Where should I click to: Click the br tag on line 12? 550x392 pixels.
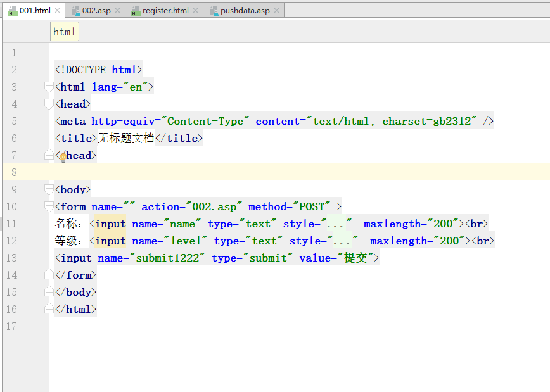coord(483,241)
